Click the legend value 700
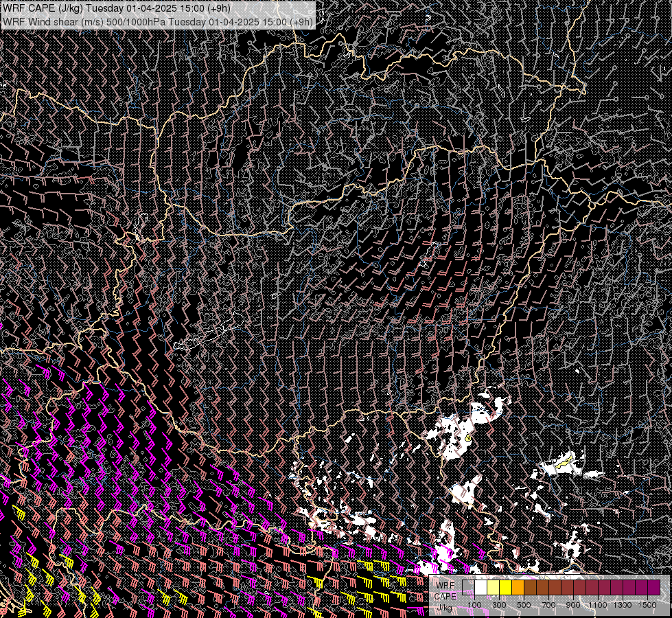The height and width of the screenshot is (618, 672). tap(548, 605)
